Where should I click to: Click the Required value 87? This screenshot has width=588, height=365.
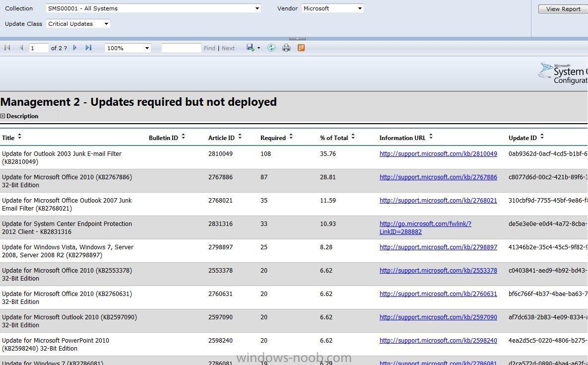pos(264,177)
